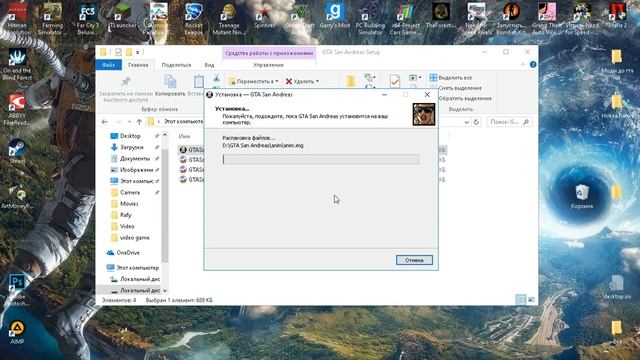The width and height of the screenshot is (640, 360).
Task: Switch to the Управление ribbon tab
Action: pos(268,65)
